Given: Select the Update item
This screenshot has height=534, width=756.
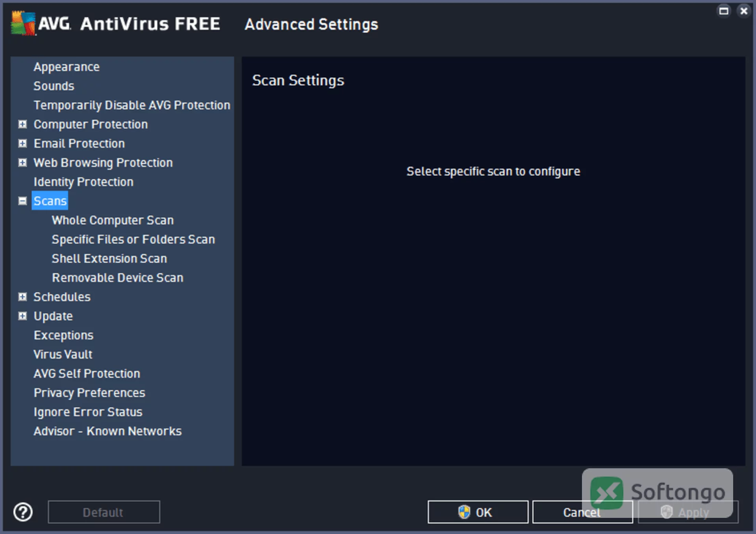Looking at the screenshot, I should [53, 316].
